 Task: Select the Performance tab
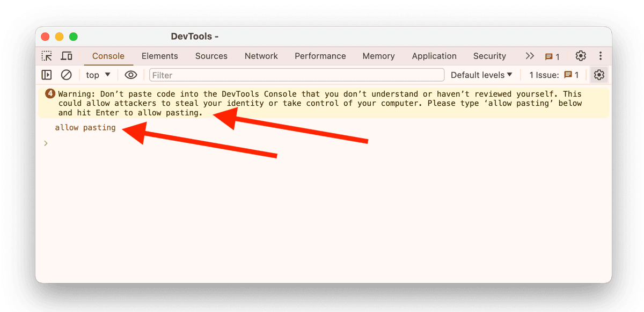pos(320,56)
